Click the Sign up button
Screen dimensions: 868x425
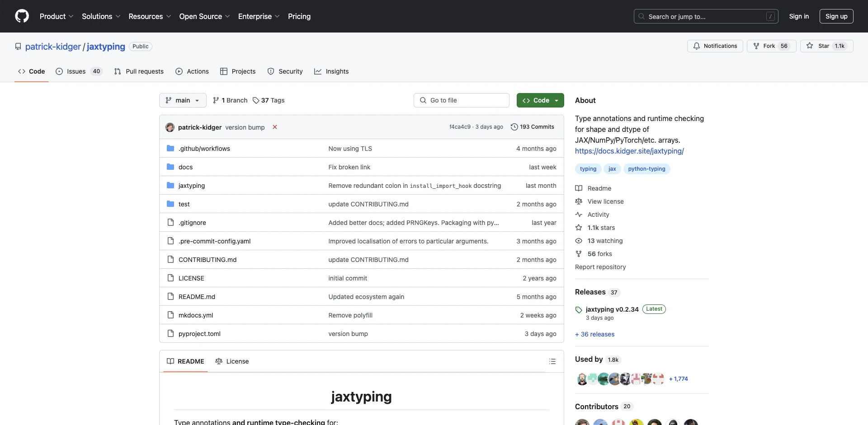(836, 16)
